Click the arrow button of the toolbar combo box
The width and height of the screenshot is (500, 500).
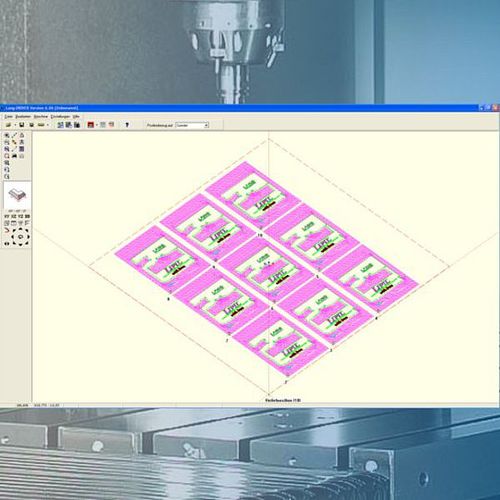pos(206,125)
